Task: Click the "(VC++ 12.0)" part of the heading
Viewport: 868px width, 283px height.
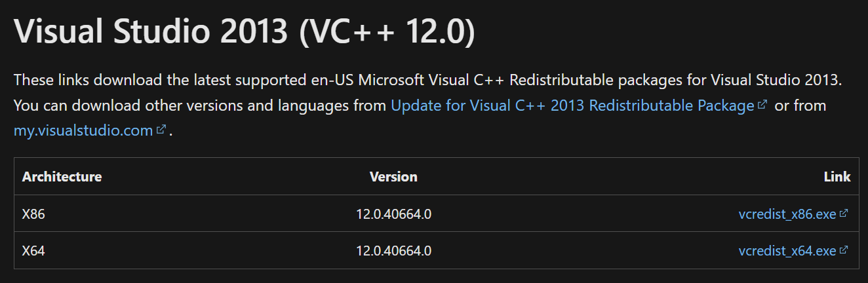Action: pyautogui.click(x=386, y=32)
